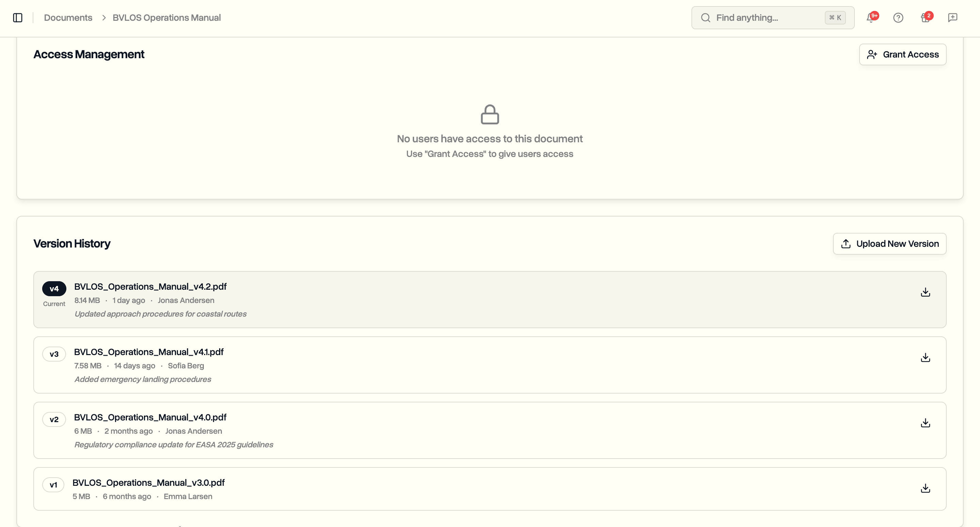Select the v4 Current version badge

click(x=54, y=289)
